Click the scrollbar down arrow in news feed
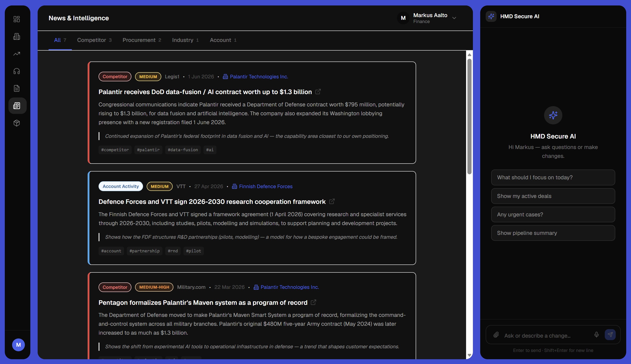Screen dimensions: 631x364 (x=469, y=355)
